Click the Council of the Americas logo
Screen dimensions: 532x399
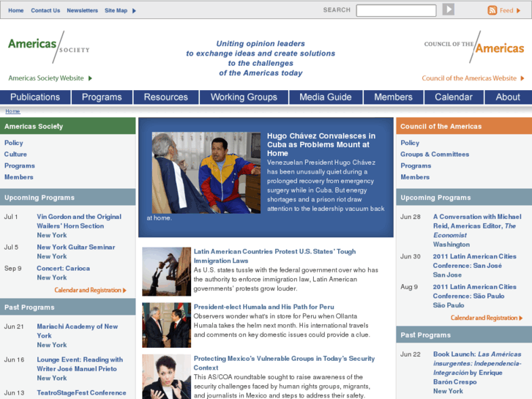tap(474, 47)
